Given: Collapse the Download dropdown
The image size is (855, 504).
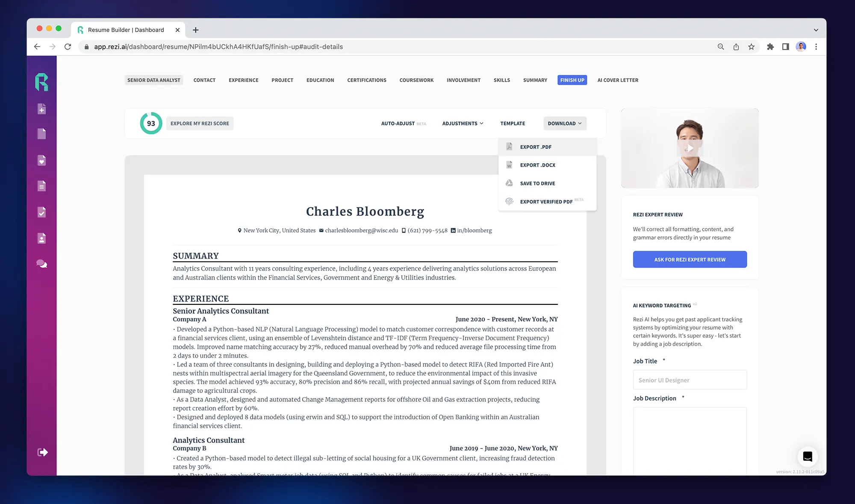Looking at the screenshot, I should point(565,124).
